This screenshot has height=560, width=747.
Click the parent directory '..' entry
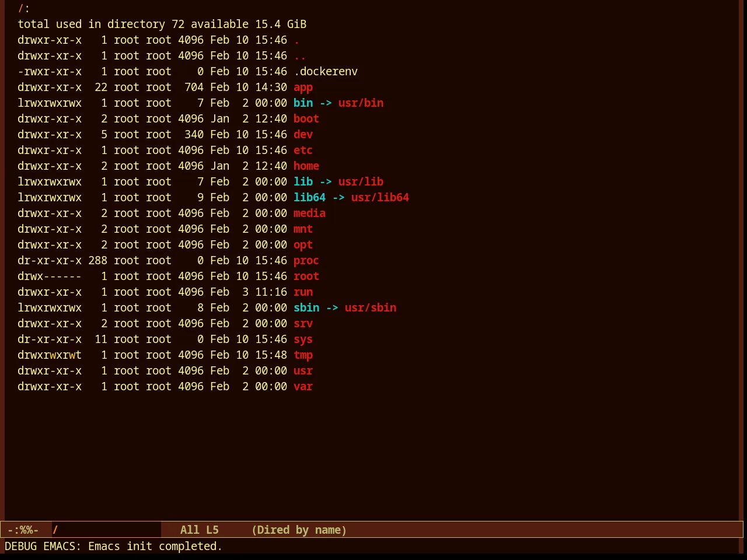pyautogui.click(x=299, y=56)
